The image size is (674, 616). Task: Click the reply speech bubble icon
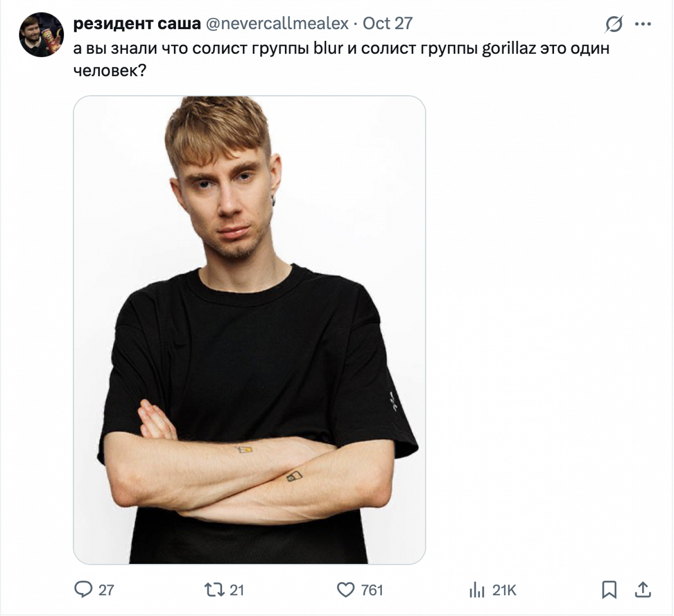[x=83, y=589]
